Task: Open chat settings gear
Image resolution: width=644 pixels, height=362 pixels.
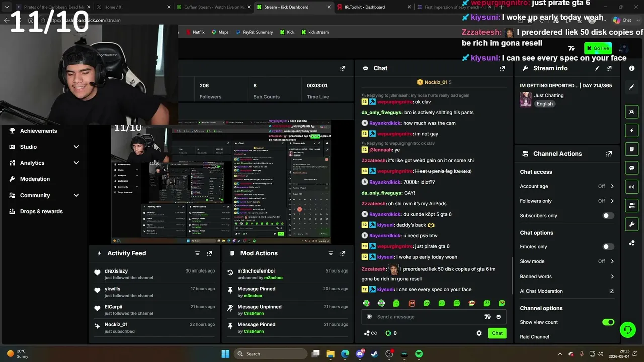Action: pos(479,333)
